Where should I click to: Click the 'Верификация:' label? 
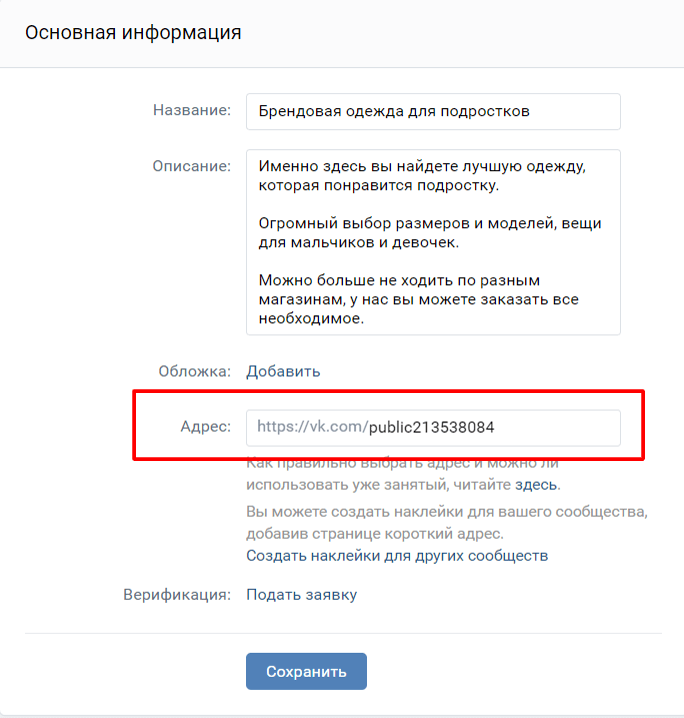tap(177, 595)
